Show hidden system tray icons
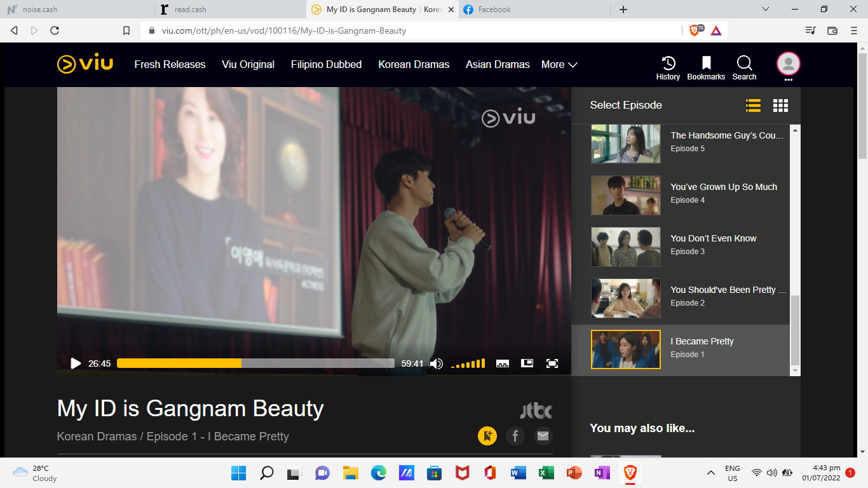The height and width of the screenshot is (488, 868). tap(711, 473)
